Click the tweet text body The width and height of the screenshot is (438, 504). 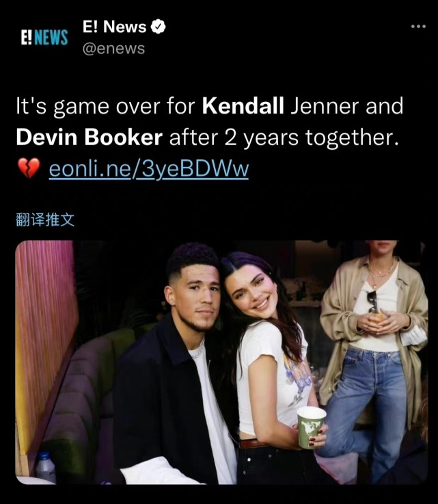click(210, 137)
